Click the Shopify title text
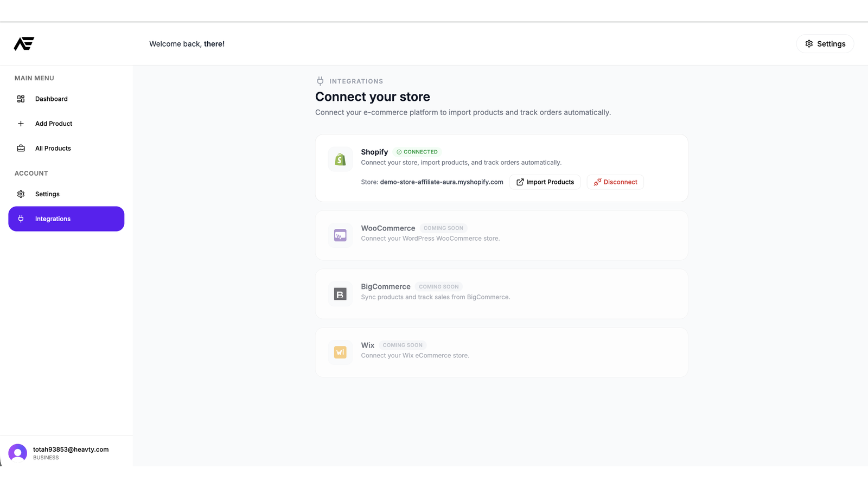This screenshot has height=488, width=868. coord(374,152)
